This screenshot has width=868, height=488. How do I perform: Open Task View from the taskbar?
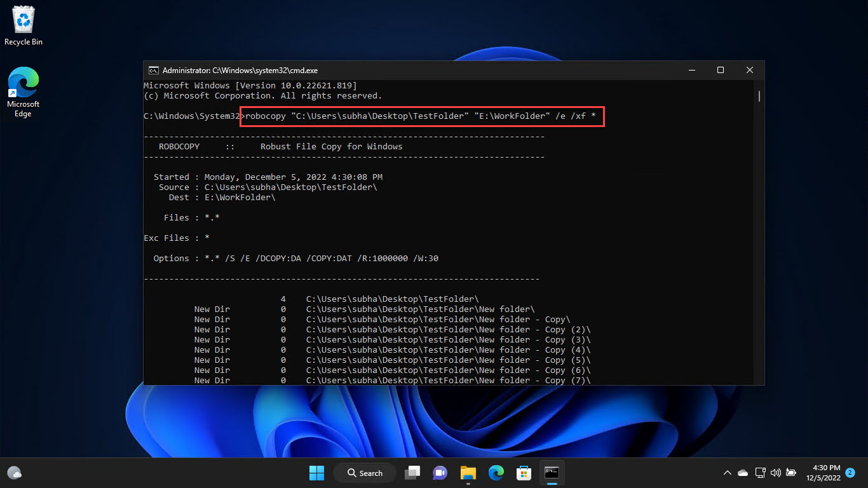tap(412, 473)
